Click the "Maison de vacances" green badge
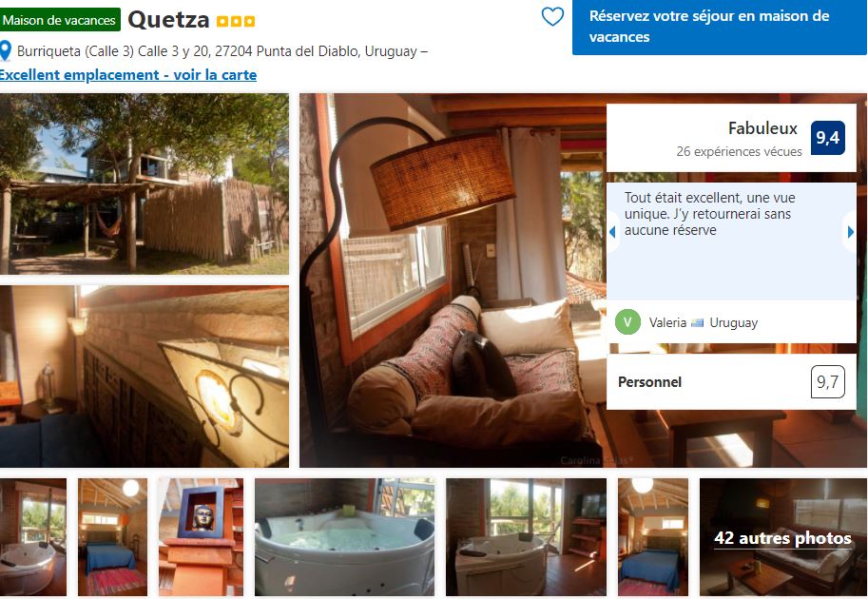Screen dimensions: 868x599 [x=60, y=20]
